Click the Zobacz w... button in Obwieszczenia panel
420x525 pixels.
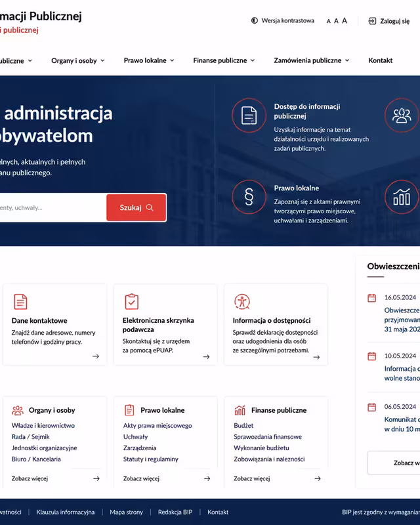[394, 463]
